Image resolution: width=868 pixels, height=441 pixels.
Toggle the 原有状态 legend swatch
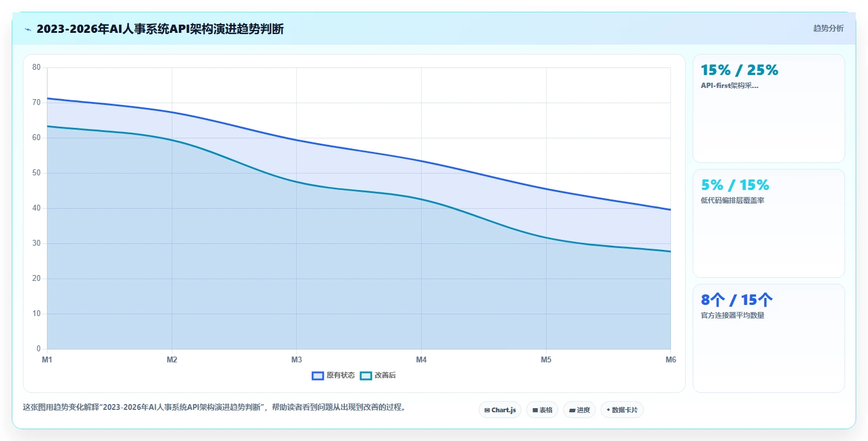coord(318,375)
